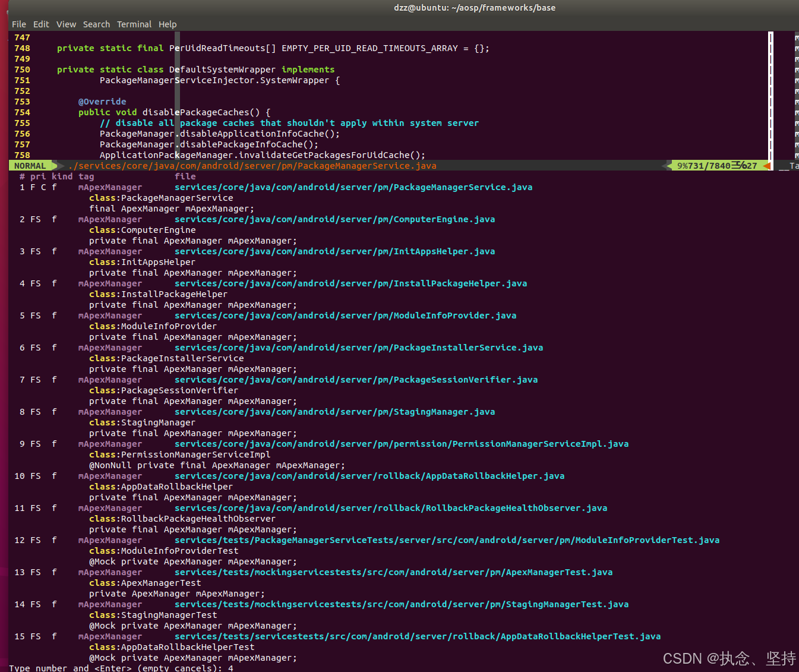The width and height of the screenshot is (799, 672).
Task: Click the class:PackageSessionVerifier line
Action: pos(164,390)
